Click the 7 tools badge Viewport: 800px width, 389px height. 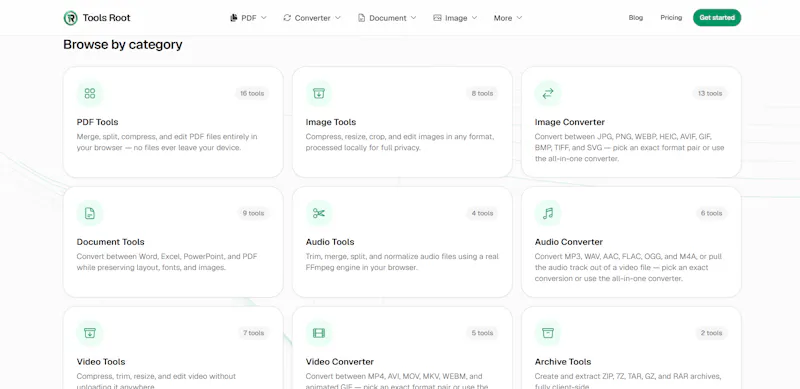coord(254,333)
